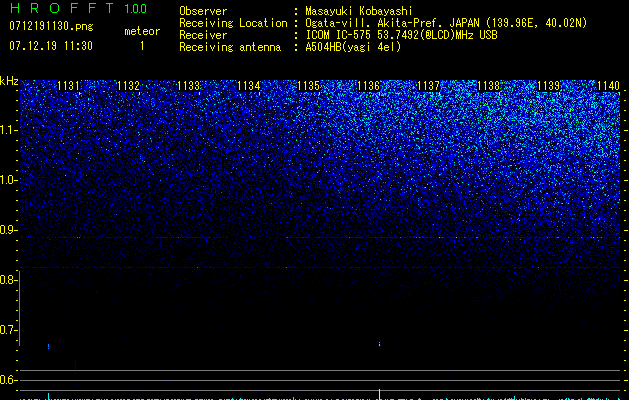Select the filename 0712191130.png
Screen dimensions: 629x400
pos(51,26)
